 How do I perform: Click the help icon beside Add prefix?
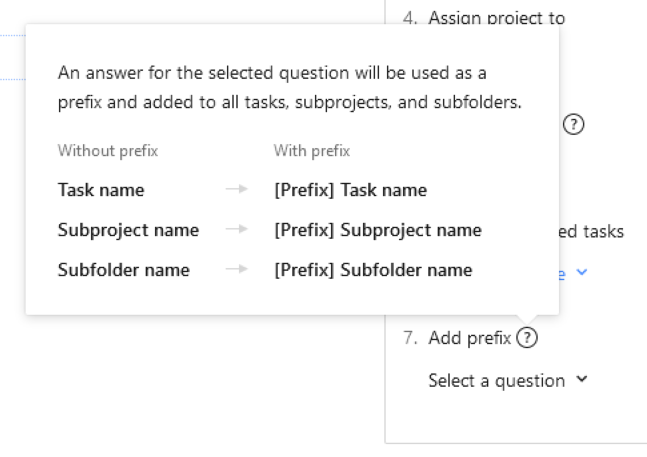tap(529, 338)
